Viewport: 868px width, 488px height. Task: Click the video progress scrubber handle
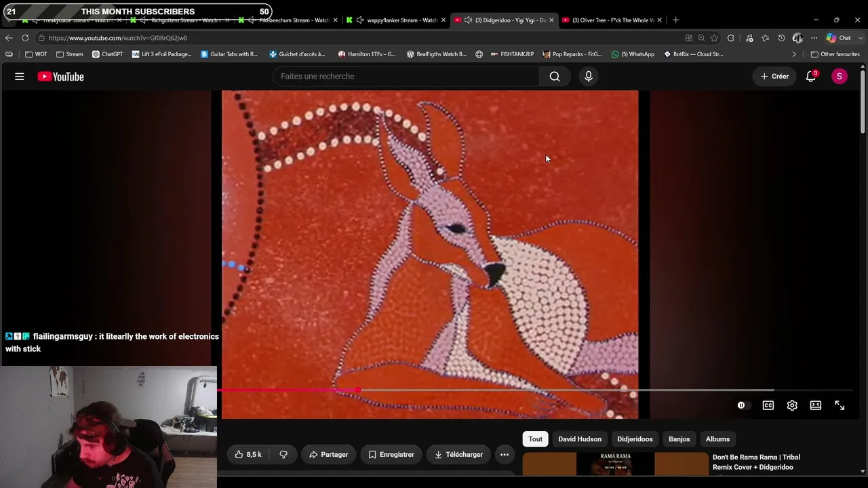[x=357, y=390]
